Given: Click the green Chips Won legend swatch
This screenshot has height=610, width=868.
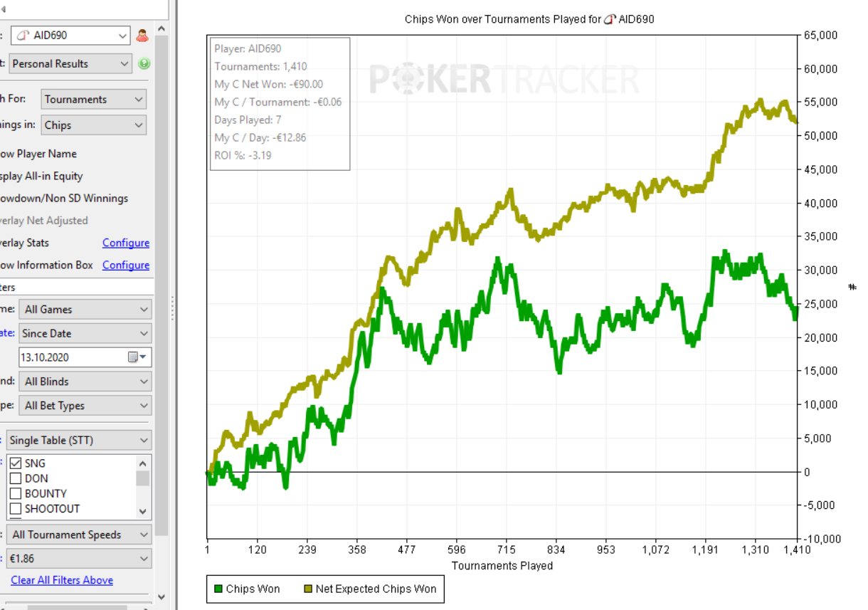Looking at the screenshot, I should point(218,589).
